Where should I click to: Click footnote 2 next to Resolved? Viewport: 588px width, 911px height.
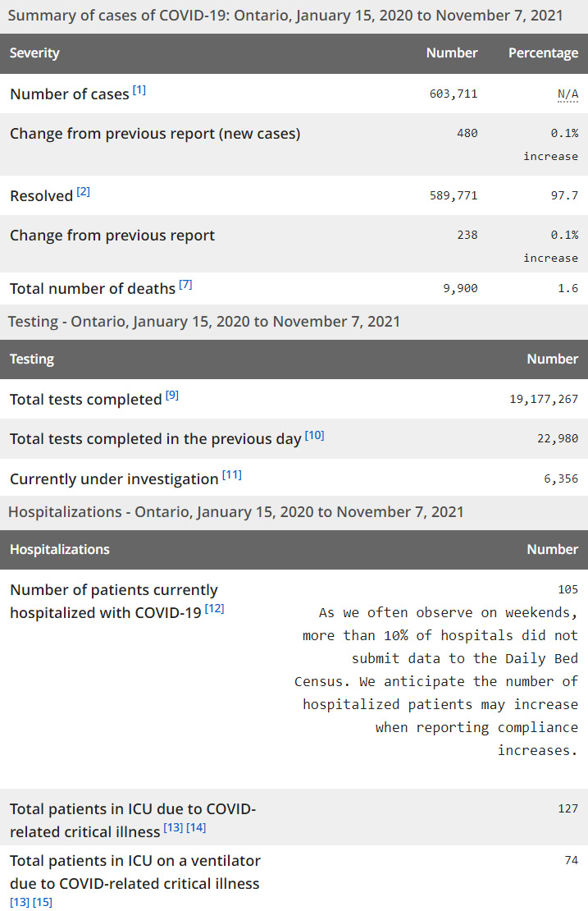[x=84, y=192]
